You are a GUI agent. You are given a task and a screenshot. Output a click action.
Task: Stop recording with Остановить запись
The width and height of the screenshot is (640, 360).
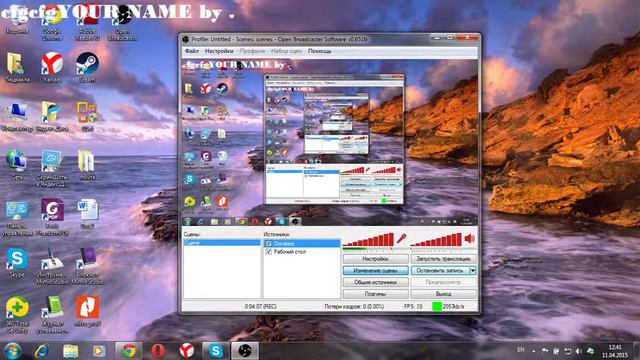tap(440, 270)
